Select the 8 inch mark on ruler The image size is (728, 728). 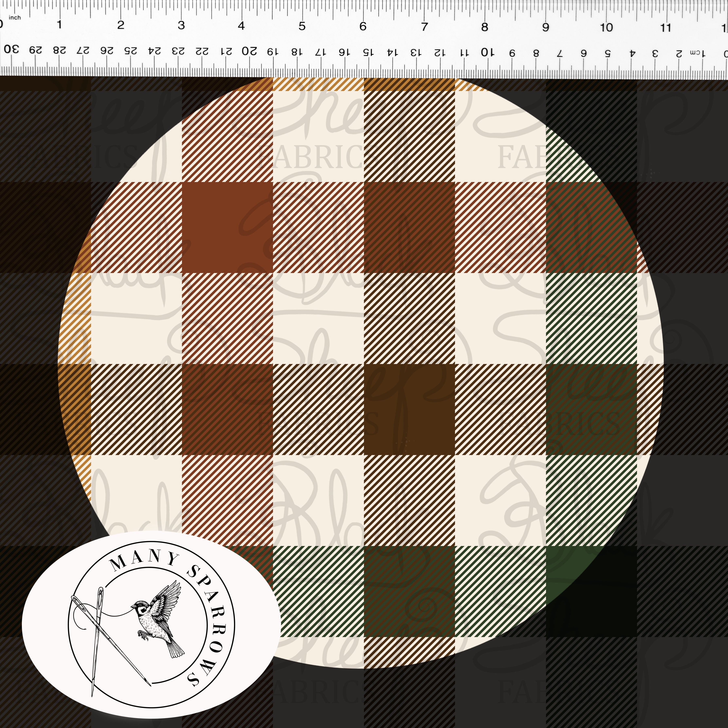coord(485,27)
